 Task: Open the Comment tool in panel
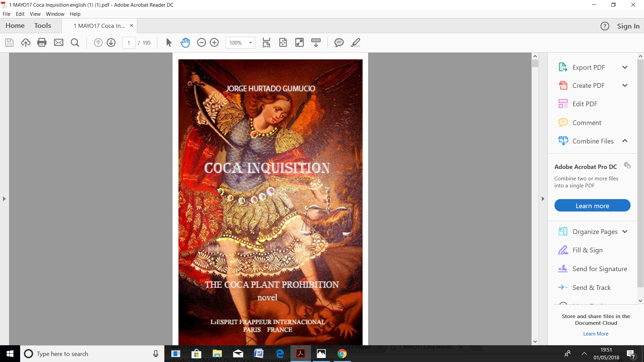587,123
